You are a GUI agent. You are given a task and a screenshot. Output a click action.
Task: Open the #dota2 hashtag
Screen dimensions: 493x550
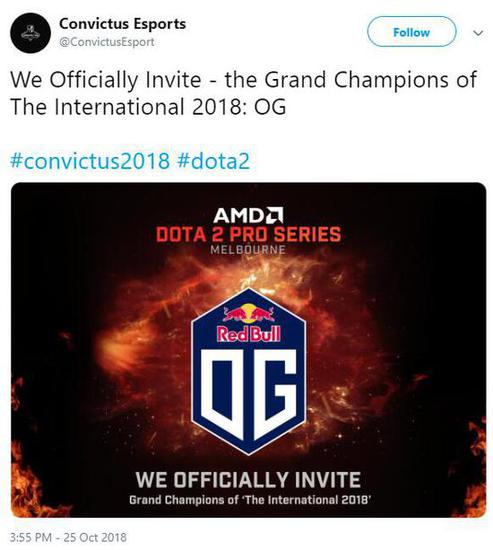pyautogui.click(x=214, y=161)
